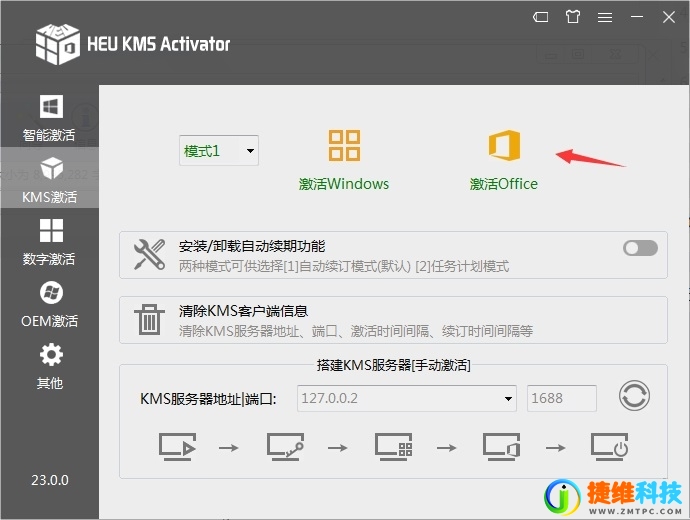Open the 数字激活 digital activation tab
This screenshot has width=690, height=520.
click(49, 241)
